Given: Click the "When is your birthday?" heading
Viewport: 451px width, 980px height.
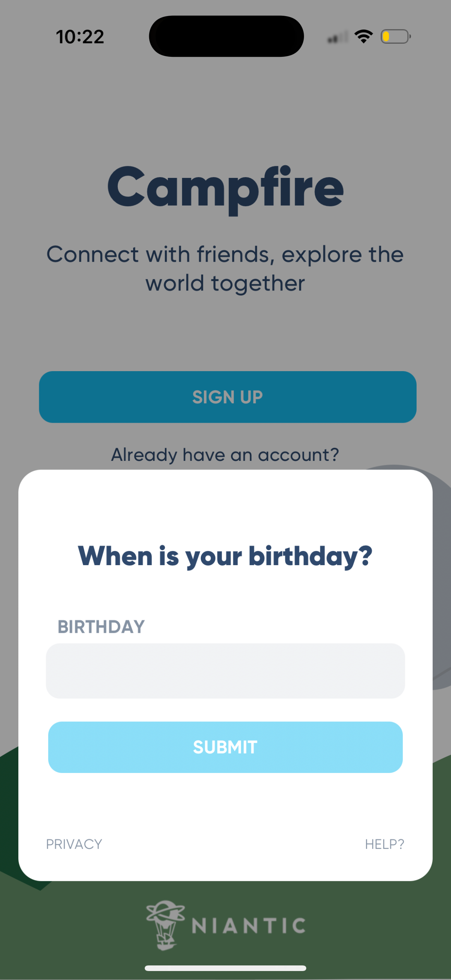Looking at the screenshot, I should coord(225,556).
